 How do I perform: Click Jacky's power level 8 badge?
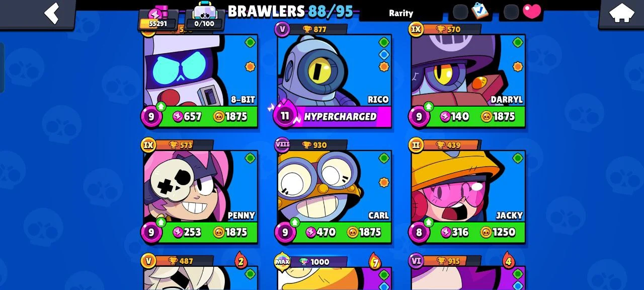pyautogui.click(x=419, y=232)
